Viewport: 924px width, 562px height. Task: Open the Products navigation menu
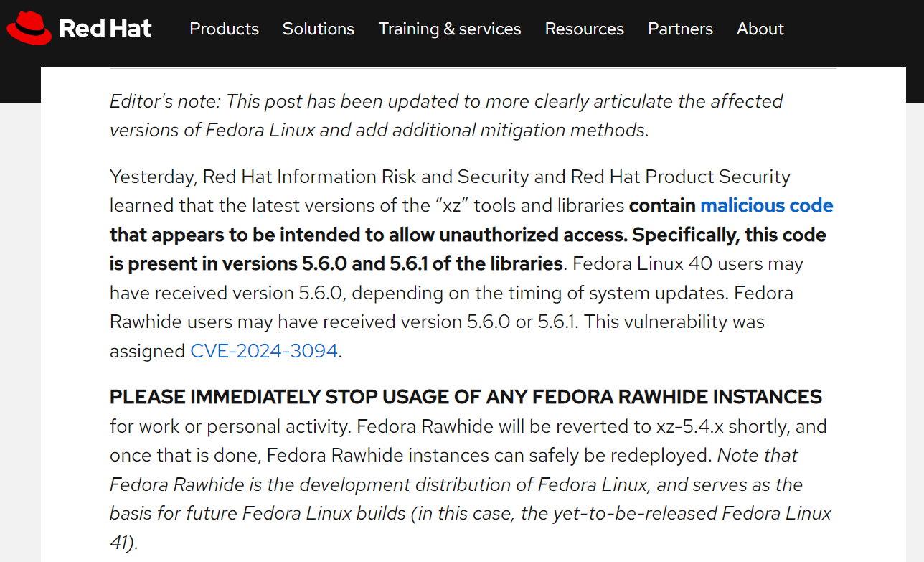tap(224, 29)
